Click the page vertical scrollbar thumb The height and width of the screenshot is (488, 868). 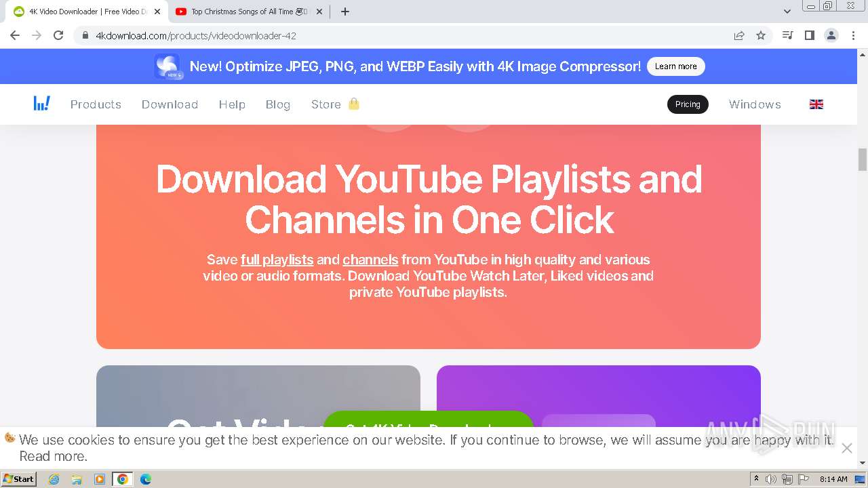coord(863,160)
